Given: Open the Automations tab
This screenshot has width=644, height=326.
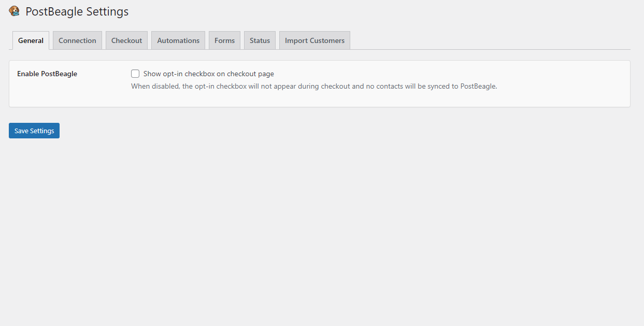Looking at the screenshot, I should point(178,40).
